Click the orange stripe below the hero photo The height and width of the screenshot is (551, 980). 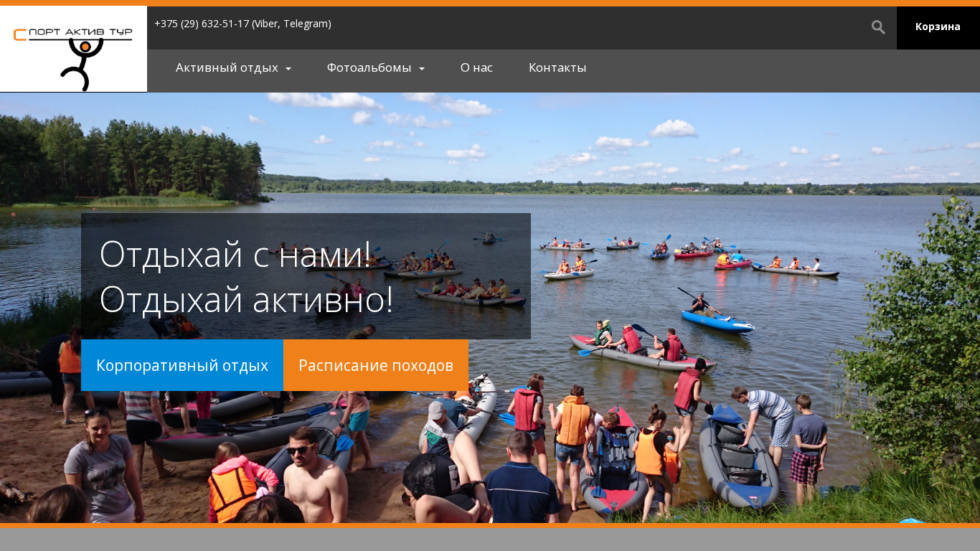[490, 525]
